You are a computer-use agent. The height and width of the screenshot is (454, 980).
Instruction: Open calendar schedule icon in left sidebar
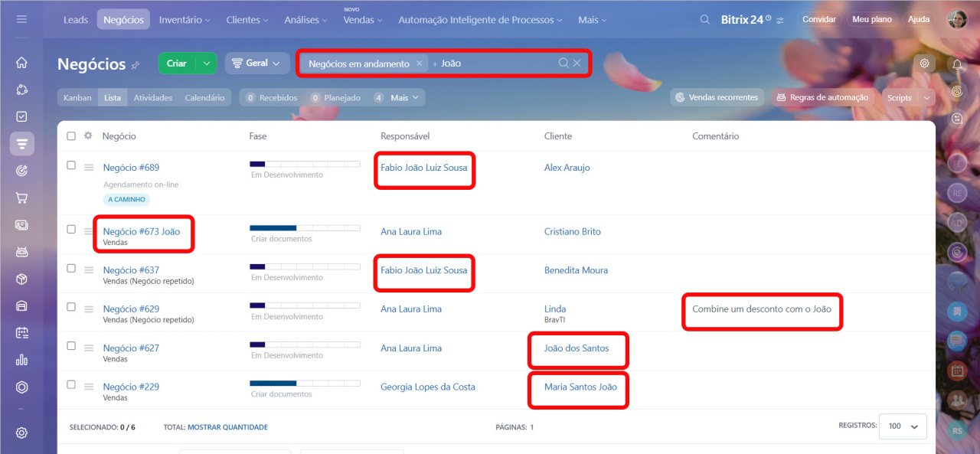[21, 332]
